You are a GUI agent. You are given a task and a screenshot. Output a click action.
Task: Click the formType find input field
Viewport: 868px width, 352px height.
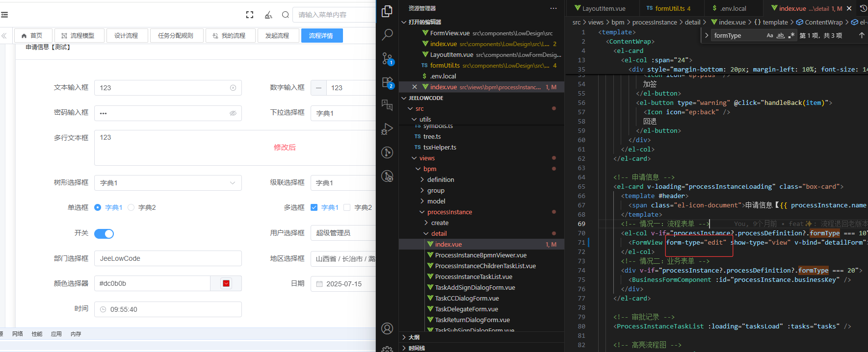738,35
